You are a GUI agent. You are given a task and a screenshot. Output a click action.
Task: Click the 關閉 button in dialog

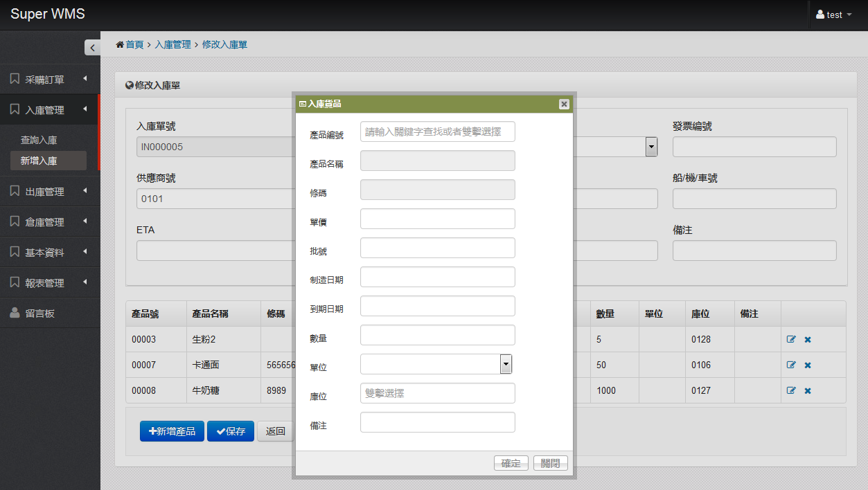[x=551, y=464]
